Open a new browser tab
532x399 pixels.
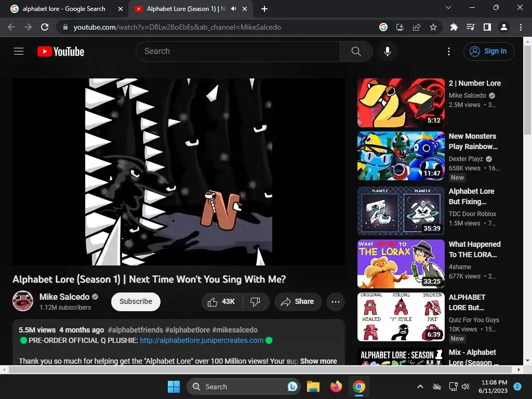[x=264, y=9]
